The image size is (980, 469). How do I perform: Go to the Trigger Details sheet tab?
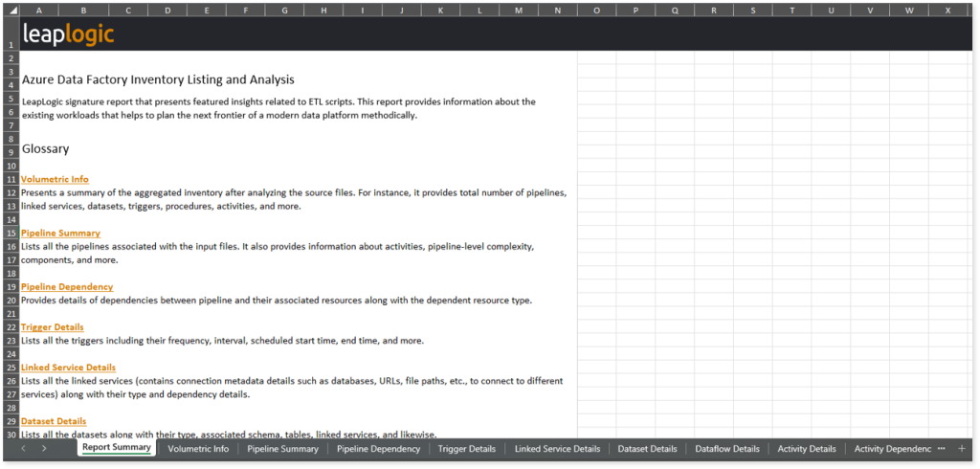(467, 448)
